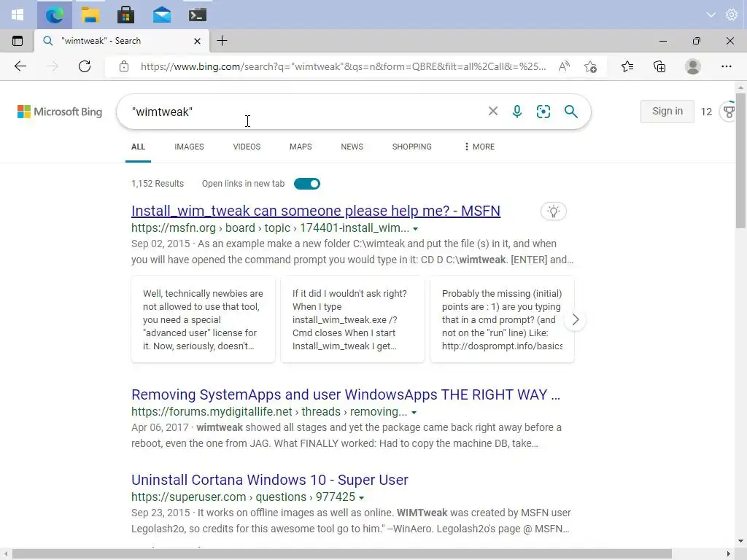Open the "Probably the missing" snippet card
This screenshot has width=747, height=560.
click(502, 319)
